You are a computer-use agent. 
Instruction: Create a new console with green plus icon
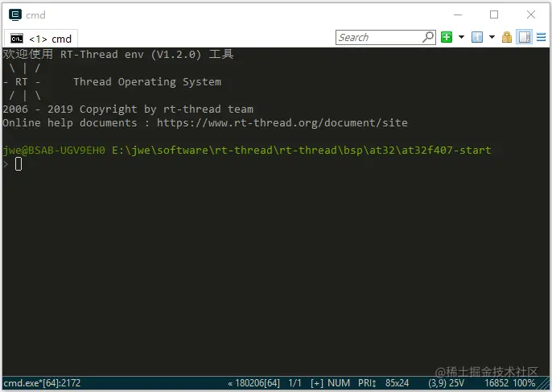(x=447, y=37)
